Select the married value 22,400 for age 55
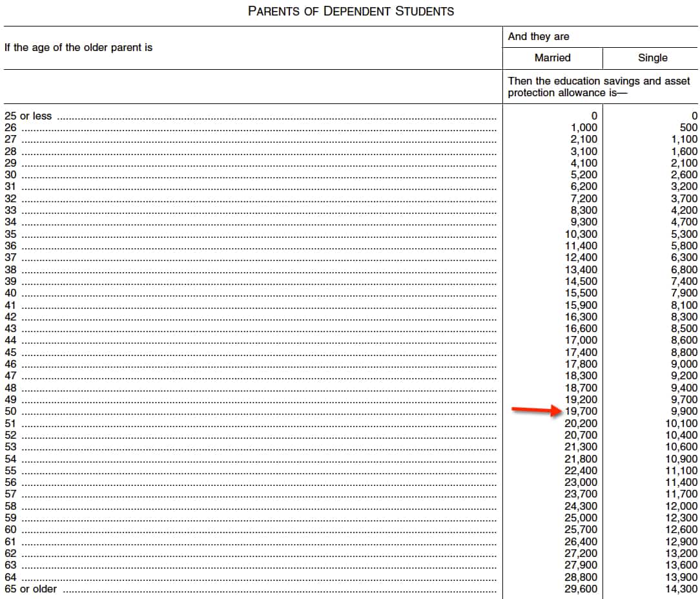This screenshot has height=599, width=700. click(x=581, y=471)
